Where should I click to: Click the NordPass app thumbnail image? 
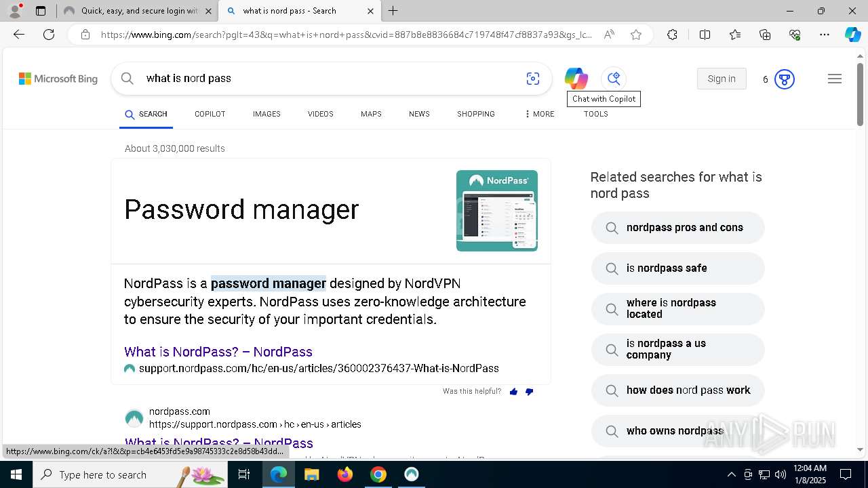coord(497,211)
